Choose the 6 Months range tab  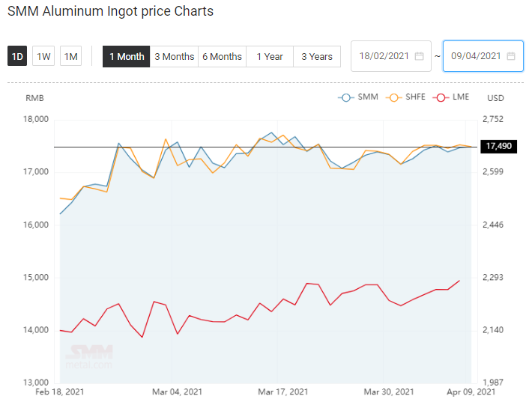point(222,57)
